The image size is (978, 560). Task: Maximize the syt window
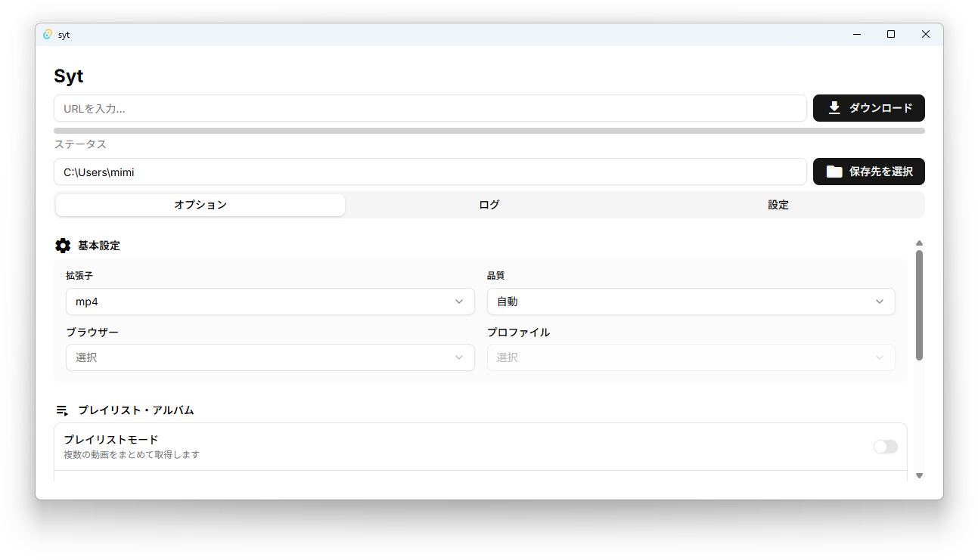click(x=891, y=35)
